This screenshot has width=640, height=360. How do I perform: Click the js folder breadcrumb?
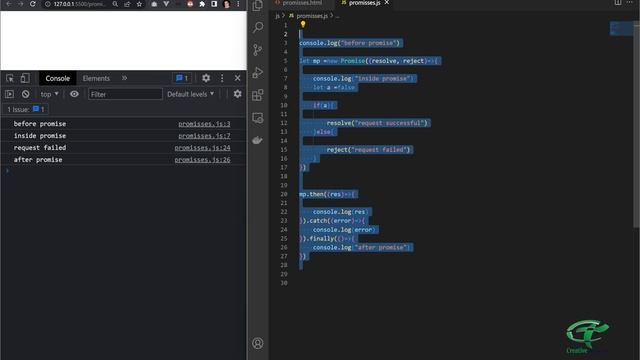click(278, 16)
